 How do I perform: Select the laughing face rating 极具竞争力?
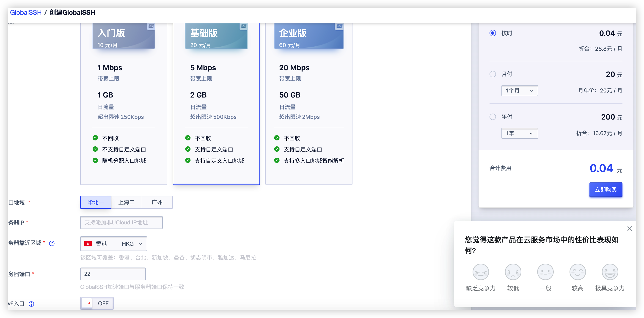click(610, 272)
